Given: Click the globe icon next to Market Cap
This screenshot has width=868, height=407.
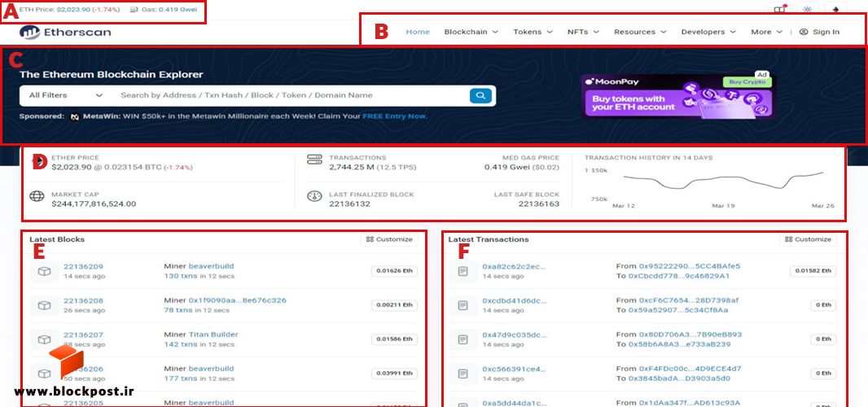Looking at the screenshot, I should click(37, 196).
